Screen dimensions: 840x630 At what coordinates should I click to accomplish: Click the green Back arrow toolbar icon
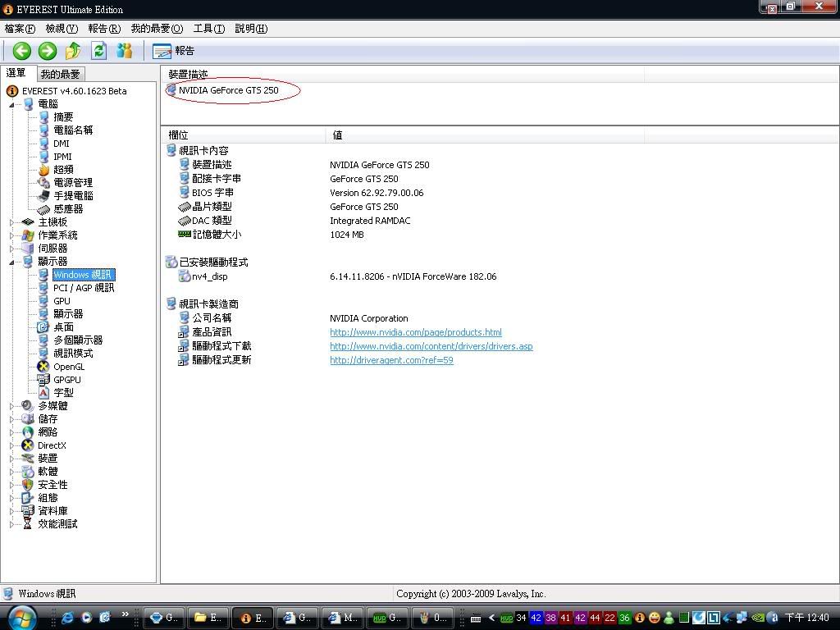[x=22, y=51]
